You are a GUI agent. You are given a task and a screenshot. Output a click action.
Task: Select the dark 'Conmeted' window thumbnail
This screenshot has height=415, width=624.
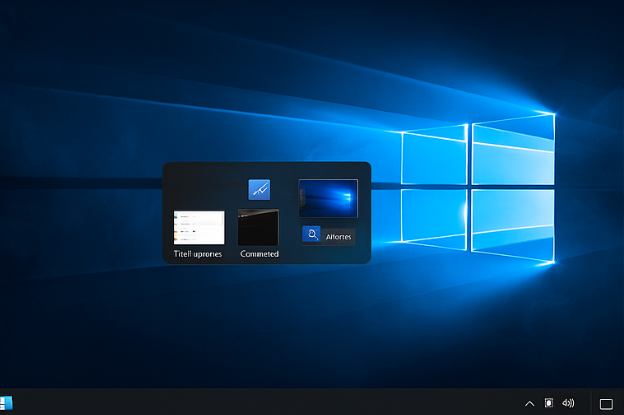coord(258,228)
